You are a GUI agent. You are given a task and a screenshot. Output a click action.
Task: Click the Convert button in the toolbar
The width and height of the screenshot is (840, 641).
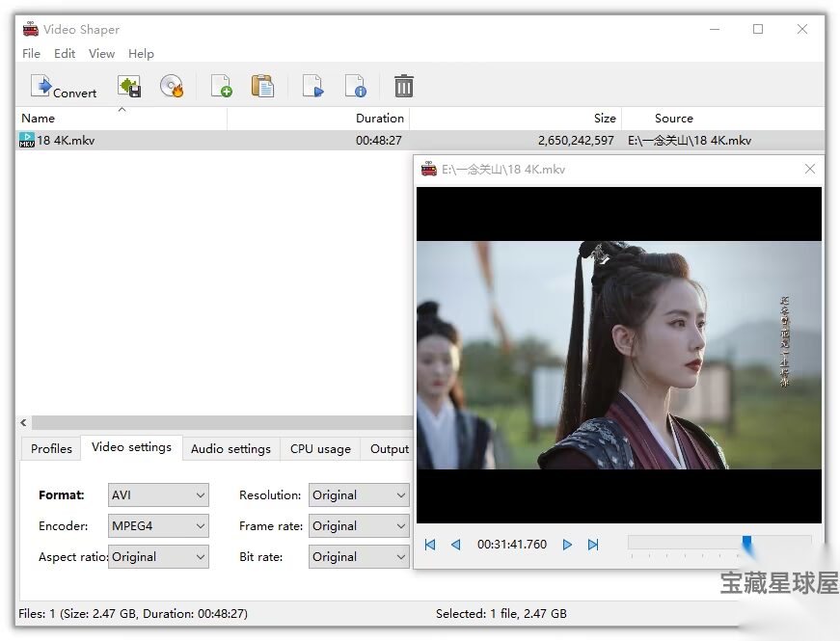64,86
